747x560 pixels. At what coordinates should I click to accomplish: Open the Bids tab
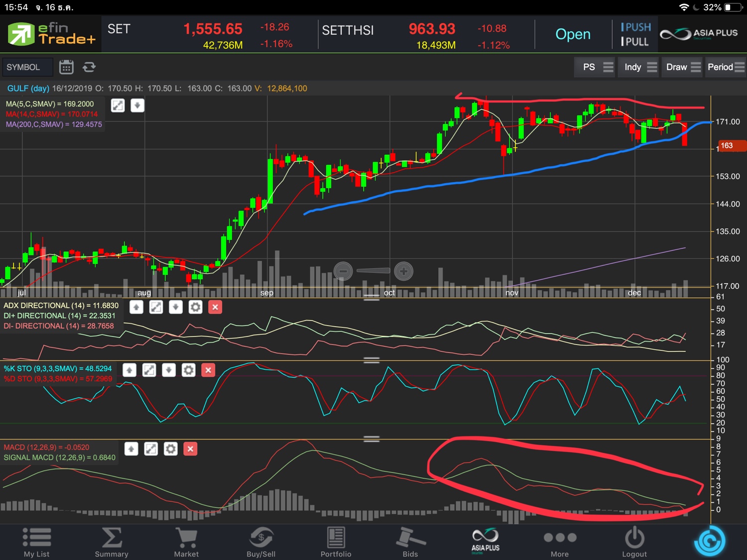click(410, 542)
